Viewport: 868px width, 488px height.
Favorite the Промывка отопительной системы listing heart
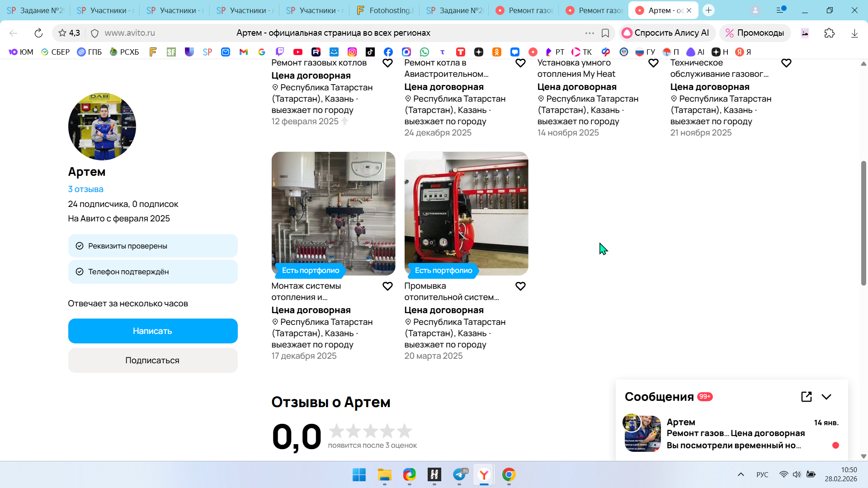click(520, 286)
